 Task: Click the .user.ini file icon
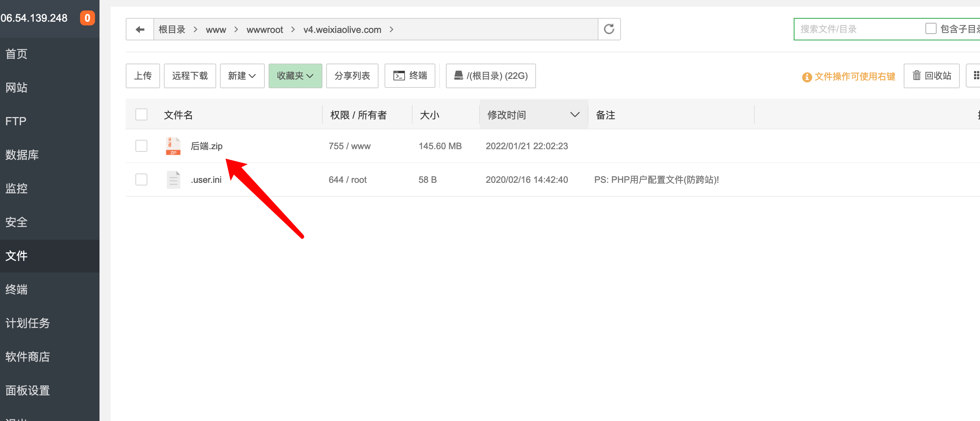[173, 179]
